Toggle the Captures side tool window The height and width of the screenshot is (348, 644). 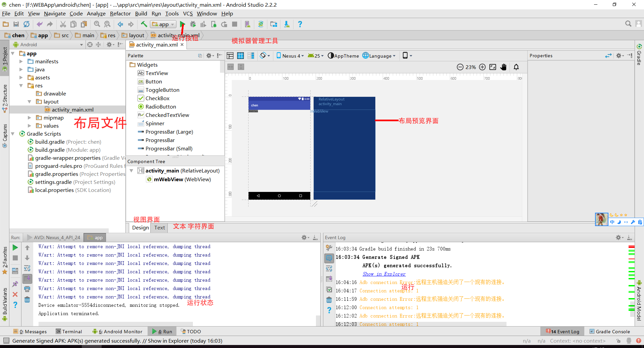tap(5, 136)
